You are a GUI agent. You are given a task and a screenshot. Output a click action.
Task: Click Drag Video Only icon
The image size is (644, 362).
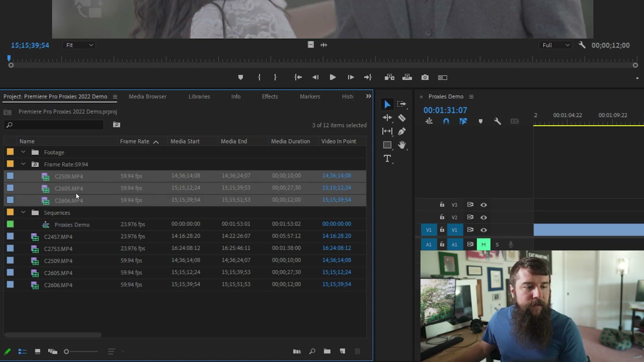[311, 45]
